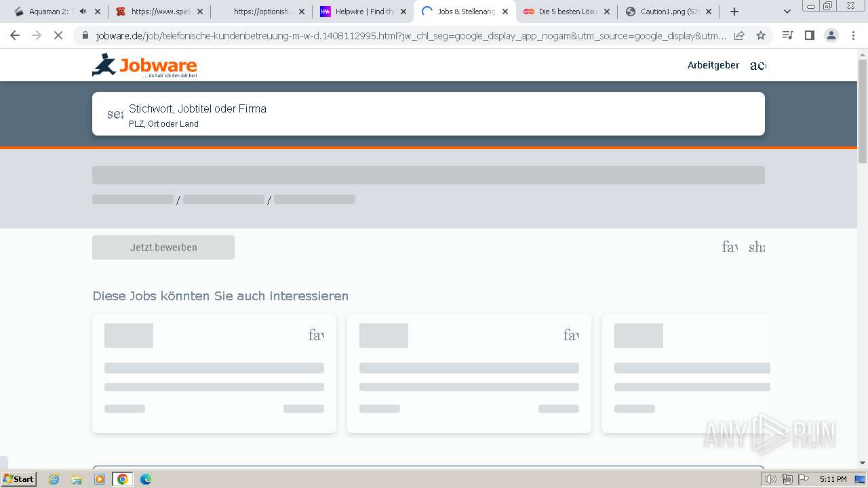
Task: Click the account icon next to Arbeitgeber
Action: click(758, 65)
